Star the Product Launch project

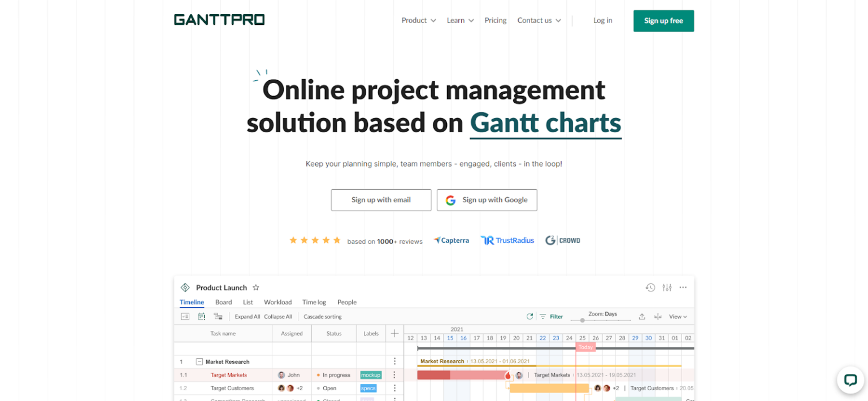click(x=255, y=287)
